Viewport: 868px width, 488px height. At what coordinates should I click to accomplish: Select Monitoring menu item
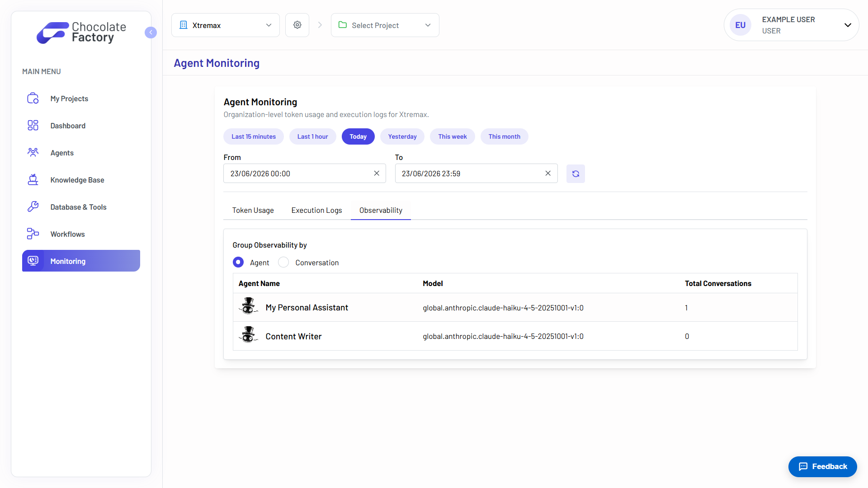point(81,261)
